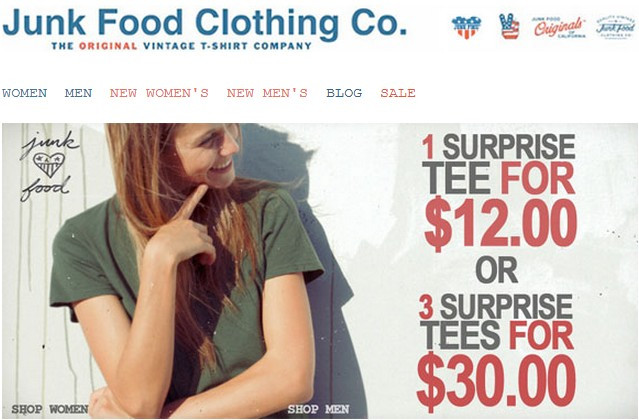Click the American flag peace-sign hand icon
Screen dimensions: 639x420
click(x=509, y=26)
